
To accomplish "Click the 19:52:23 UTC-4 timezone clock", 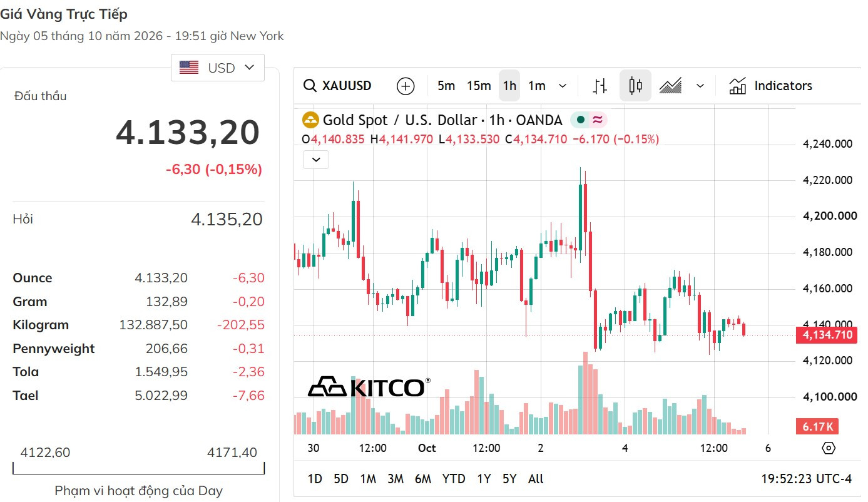I will click(x=807, y=479).
